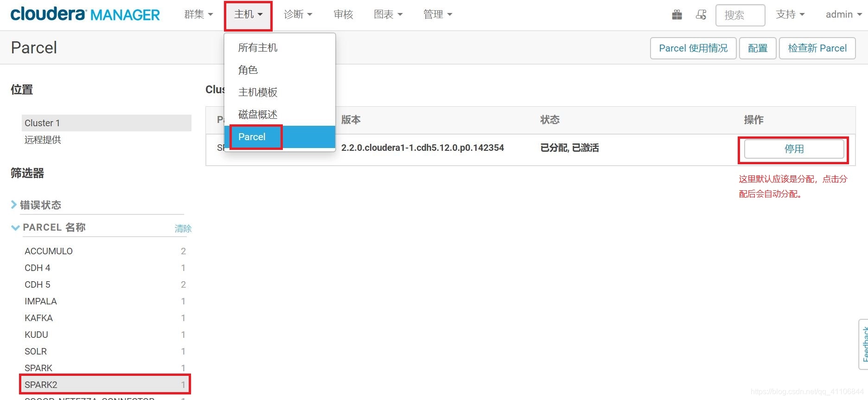Open the Feedback side tab
868x400 pixels.
coord(863,344)
